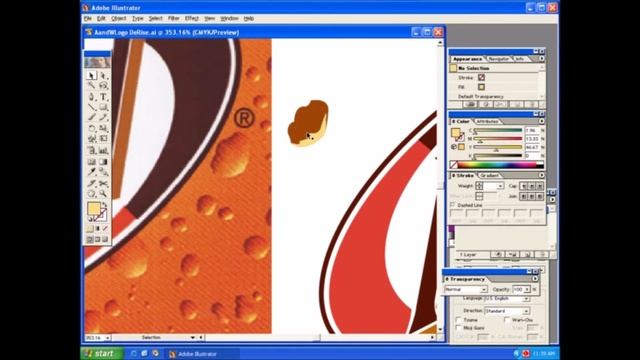Open the Effect menu
Viewport: 640px width, 360px height.
pyautogui.click(x=191, y=18)
